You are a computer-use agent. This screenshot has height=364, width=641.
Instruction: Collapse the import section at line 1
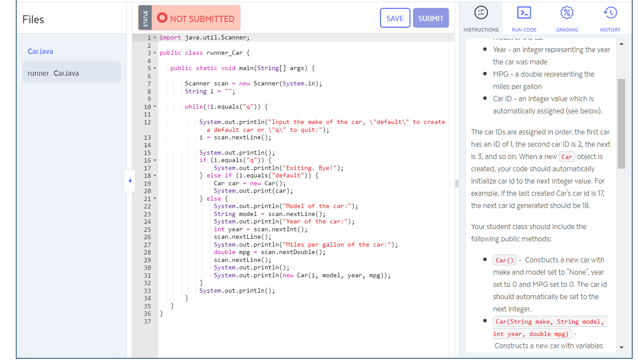pos(155,37)
